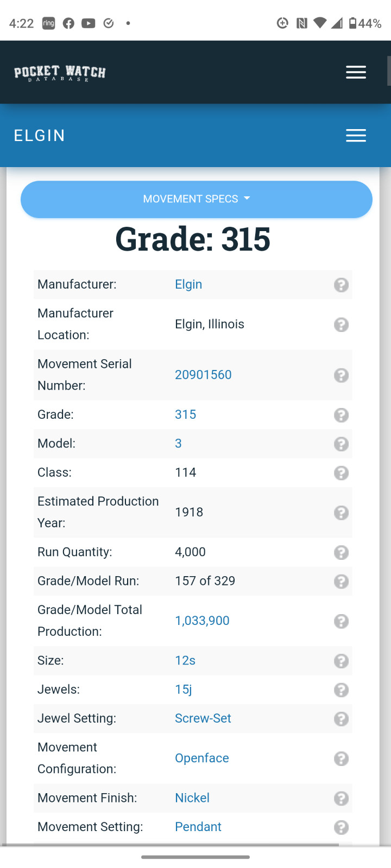Open help icon for Size row
The width and height of the screenshot is (391, 868).
(341, 661)
